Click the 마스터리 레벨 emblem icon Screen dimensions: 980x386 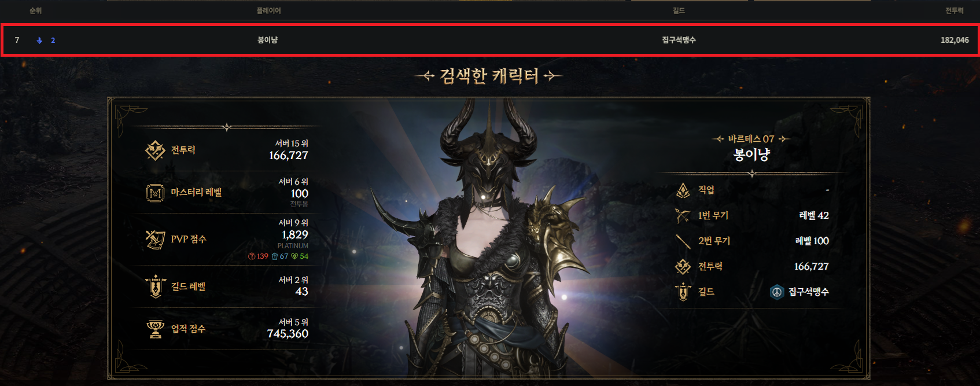coord(155,193)
